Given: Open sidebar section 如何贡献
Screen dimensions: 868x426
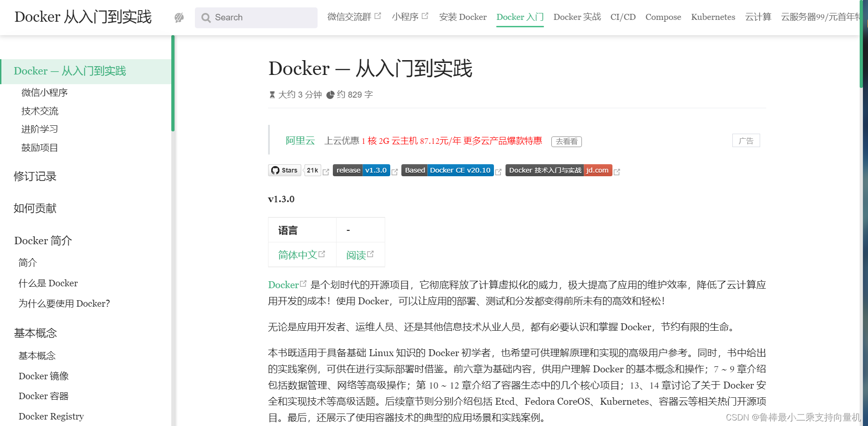Looking at the screenshot, I should point(35,208).
